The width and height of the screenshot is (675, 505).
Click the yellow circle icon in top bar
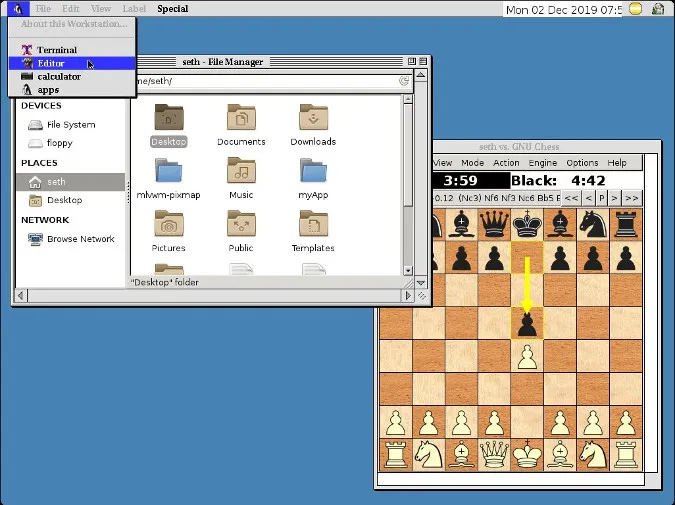[636, 10]
